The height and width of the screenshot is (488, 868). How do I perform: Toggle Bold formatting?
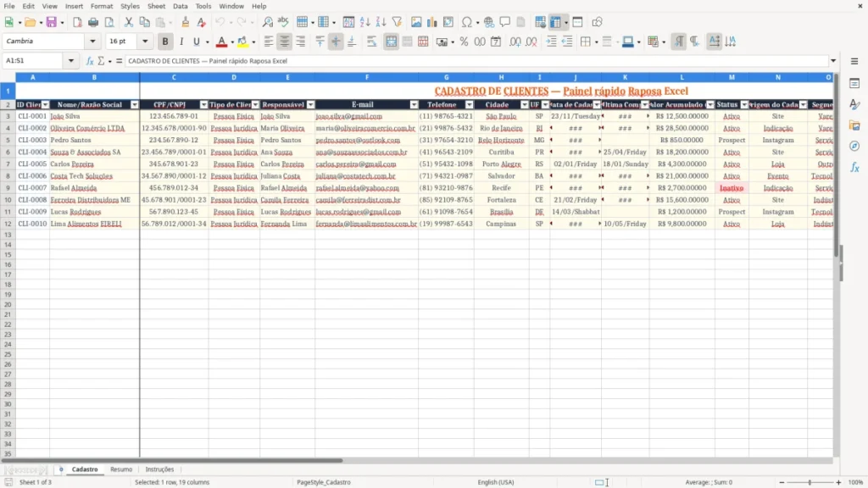[165, 42]
